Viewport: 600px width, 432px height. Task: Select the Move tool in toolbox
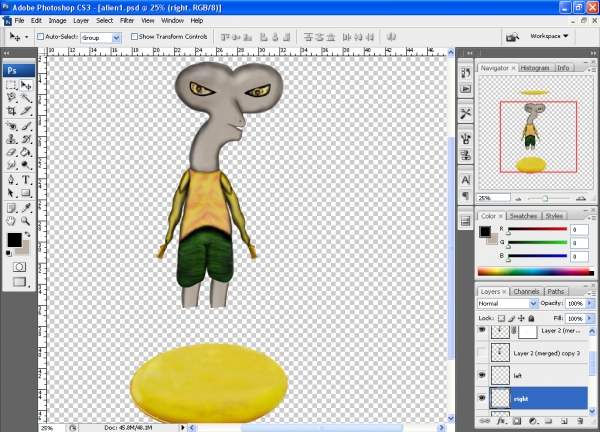click(x=26, y=85)
